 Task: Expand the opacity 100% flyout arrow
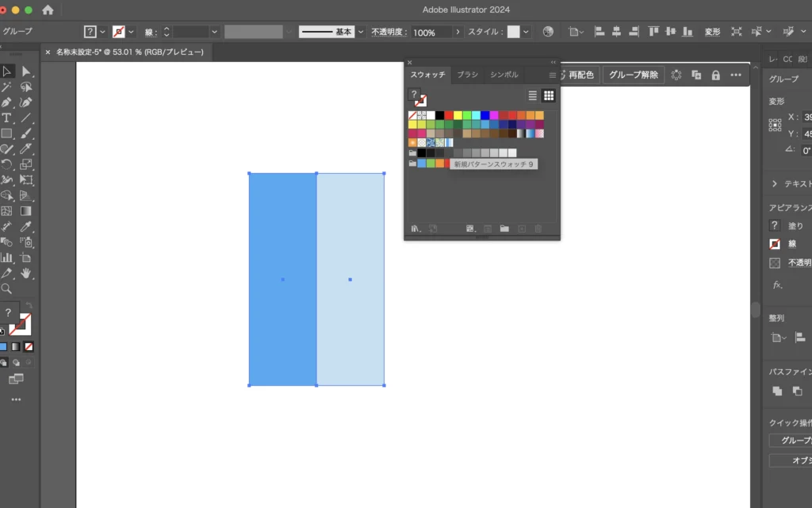click(x=458, y=32)
